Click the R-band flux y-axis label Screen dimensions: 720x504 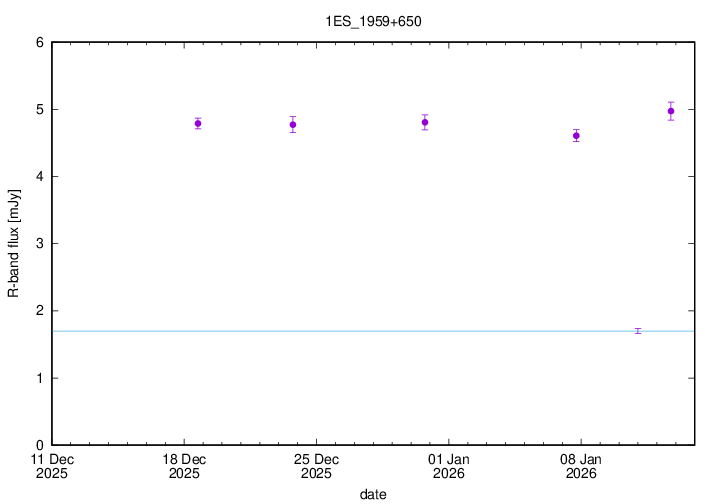[14, 243]
